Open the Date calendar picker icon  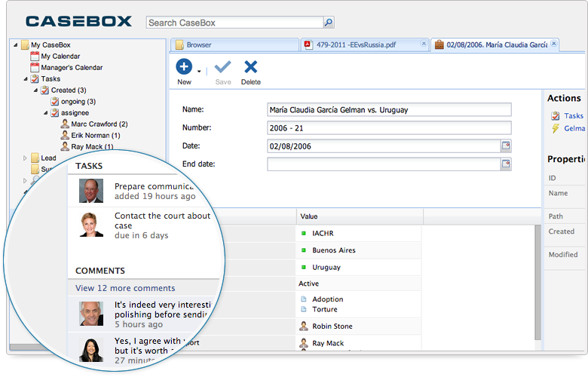[506, 146]
